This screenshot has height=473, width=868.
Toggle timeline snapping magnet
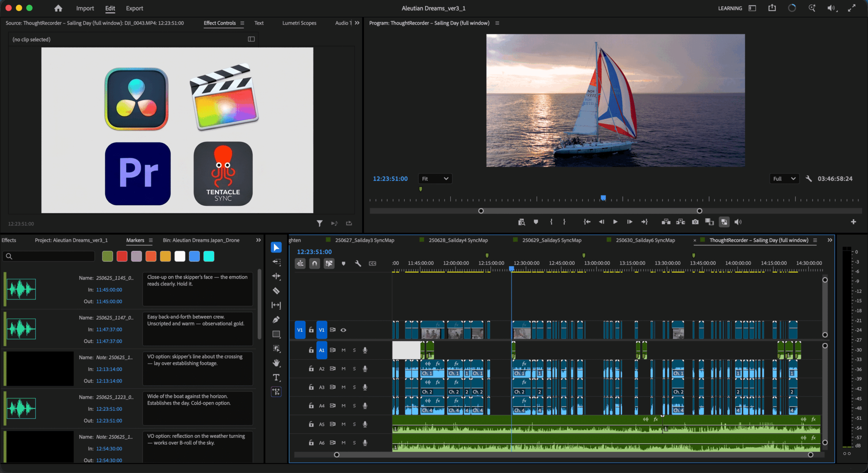[x=315, y=263]
